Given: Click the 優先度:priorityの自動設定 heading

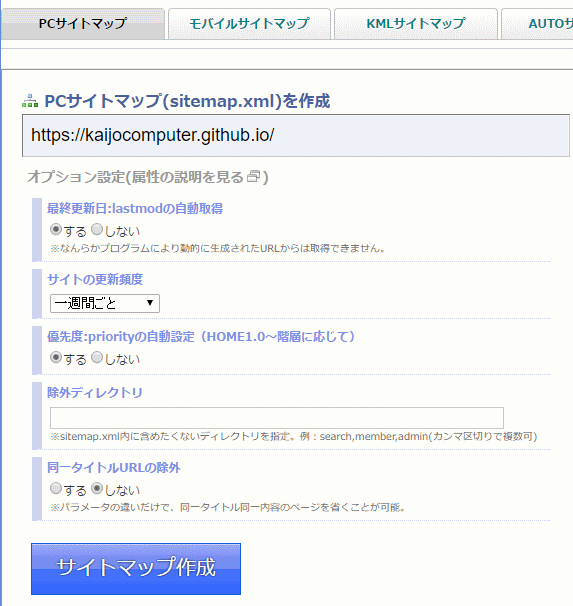Looking at the screenshot, I should point(201,337).
